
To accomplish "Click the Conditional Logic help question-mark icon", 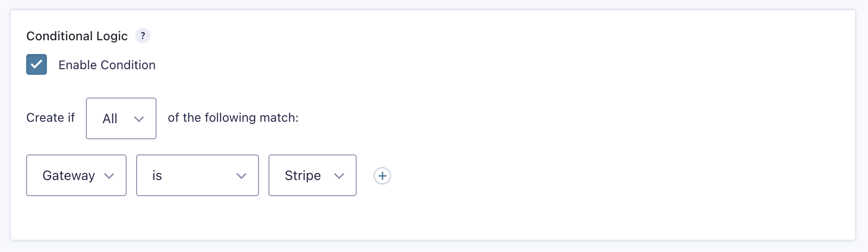I will [143, 36].
